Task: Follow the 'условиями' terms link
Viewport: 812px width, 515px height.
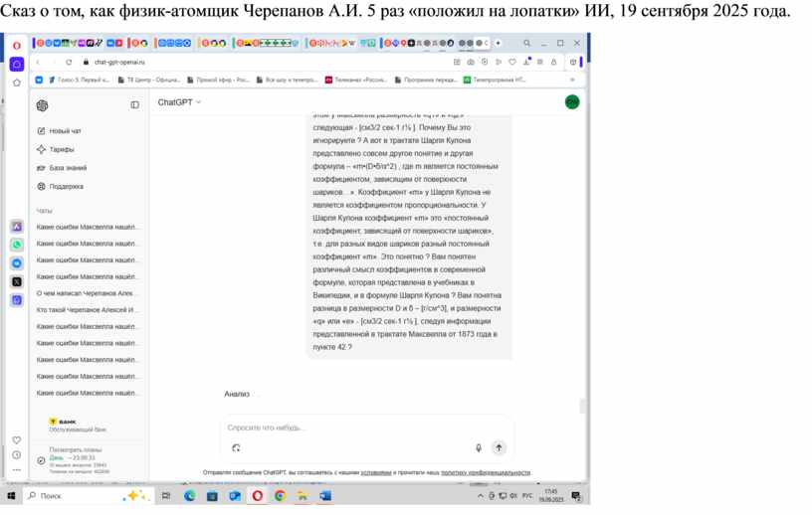Action: point(376,472)
